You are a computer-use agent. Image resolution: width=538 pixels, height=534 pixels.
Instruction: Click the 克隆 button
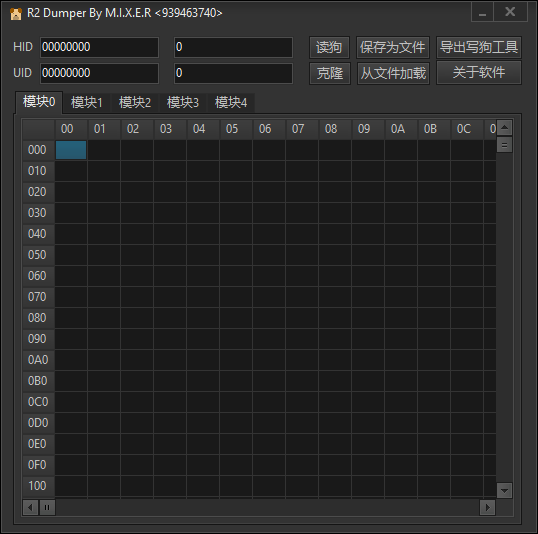(x=330, y=73)
